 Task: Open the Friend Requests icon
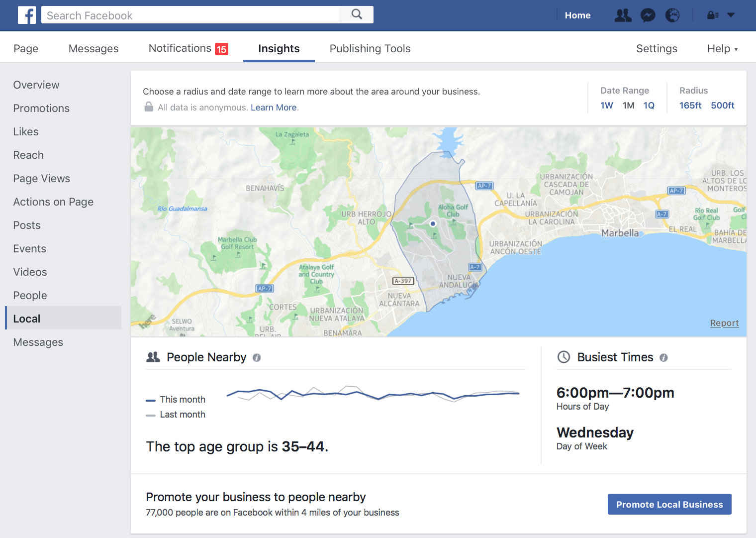(623, 15)
